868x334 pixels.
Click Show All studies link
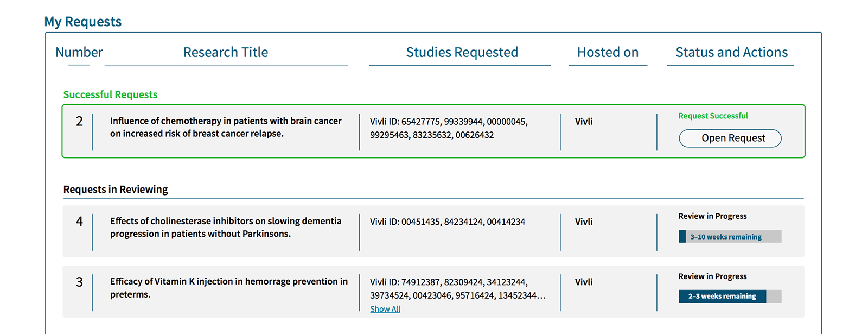[385, 309]
